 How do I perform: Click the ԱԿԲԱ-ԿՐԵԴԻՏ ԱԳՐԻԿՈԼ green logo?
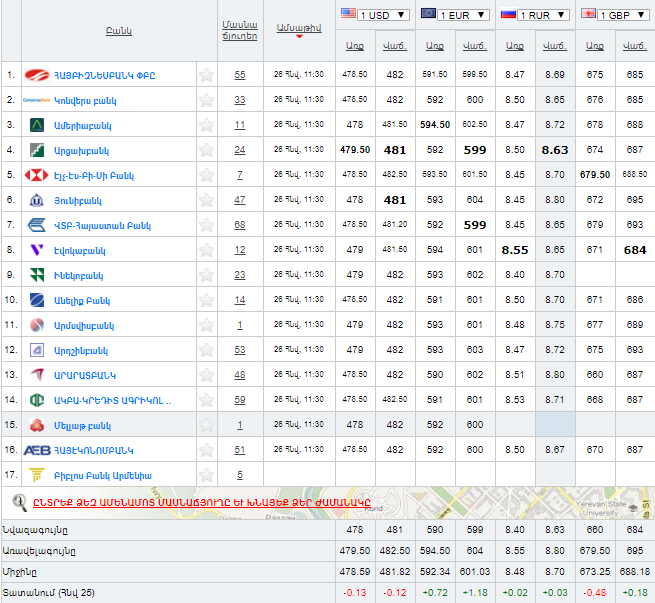tap(37, 400)
